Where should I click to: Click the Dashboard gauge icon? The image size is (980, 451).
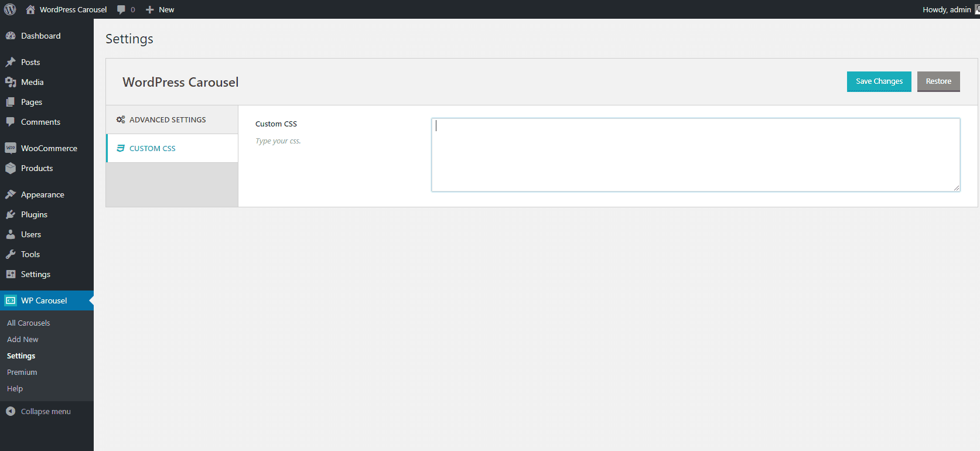tap(11, 36)
